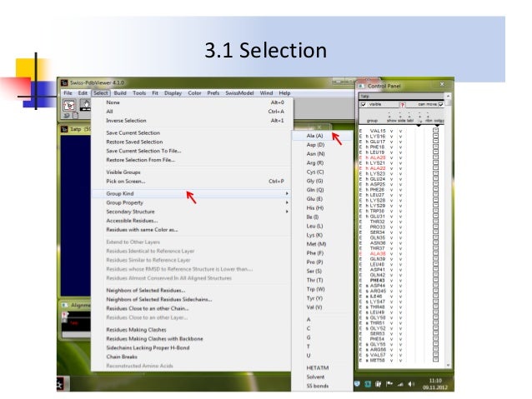Open the 1atp layer dropdown in Control Panel
This screenshot has width=532, height=399.
(x=401, y=97)
